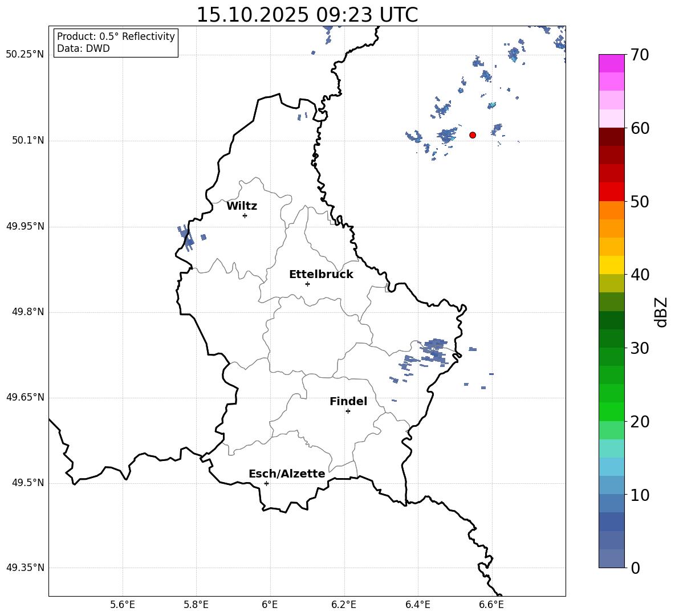Click the 49.95°N latitude label
This screenshot has height=616, width=675.
pyautogui.click(x=25, y=226)
